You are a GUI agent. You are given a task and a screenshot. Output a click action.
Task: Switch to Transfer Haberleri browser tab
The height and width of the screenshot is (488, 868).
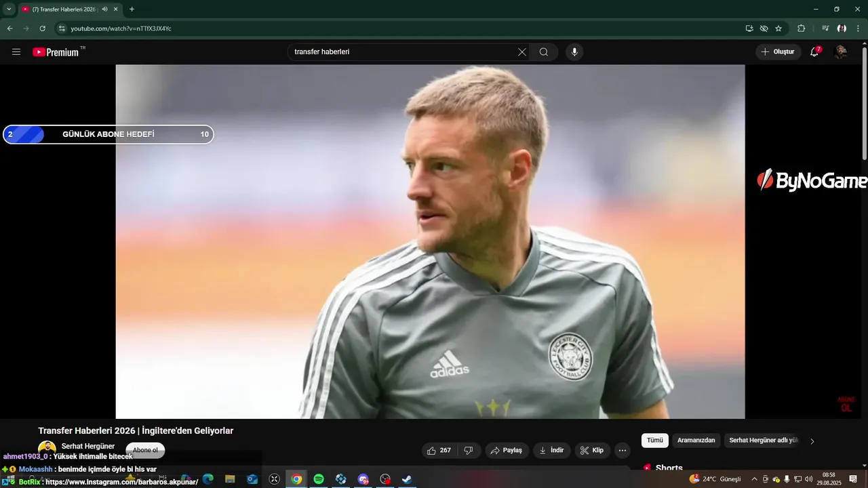coord(64,9)
